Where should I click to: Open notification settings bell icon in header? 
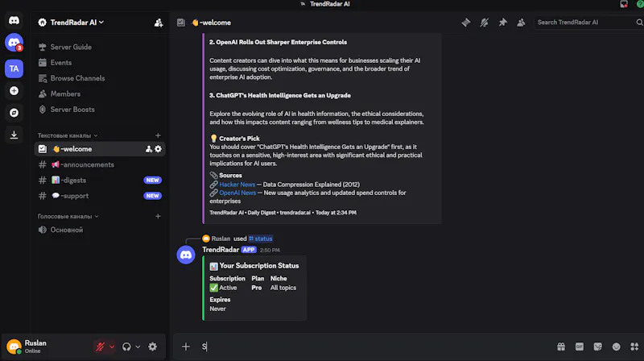coord(485,23)
